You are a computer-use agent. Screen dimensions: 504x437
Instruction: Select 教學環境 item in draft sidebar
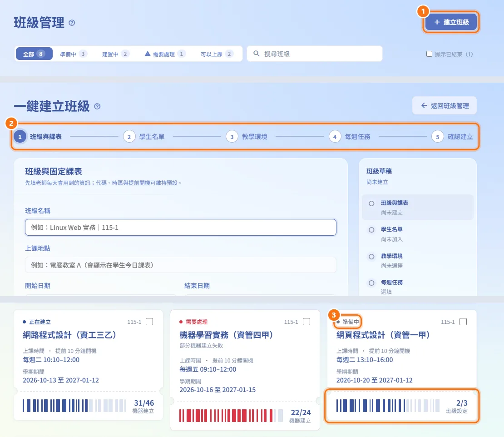click(x=418, y=260)
